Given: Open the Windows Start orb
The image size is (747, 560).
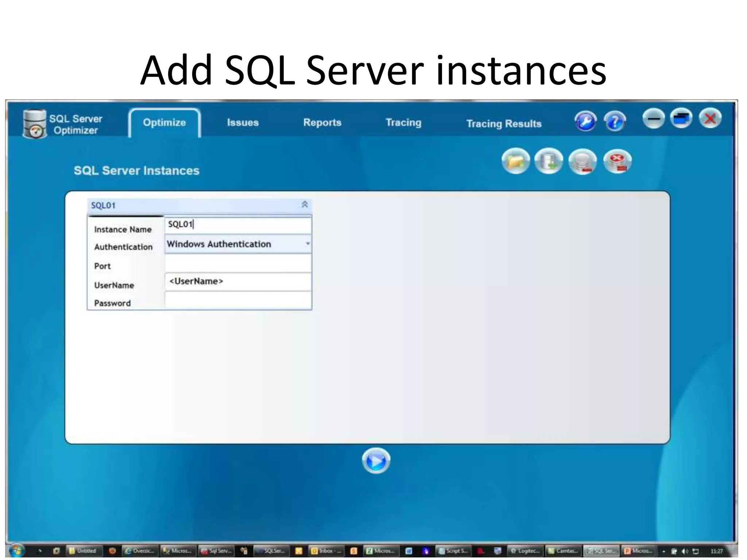Looking at the screenshot, I should pos(16,551).
